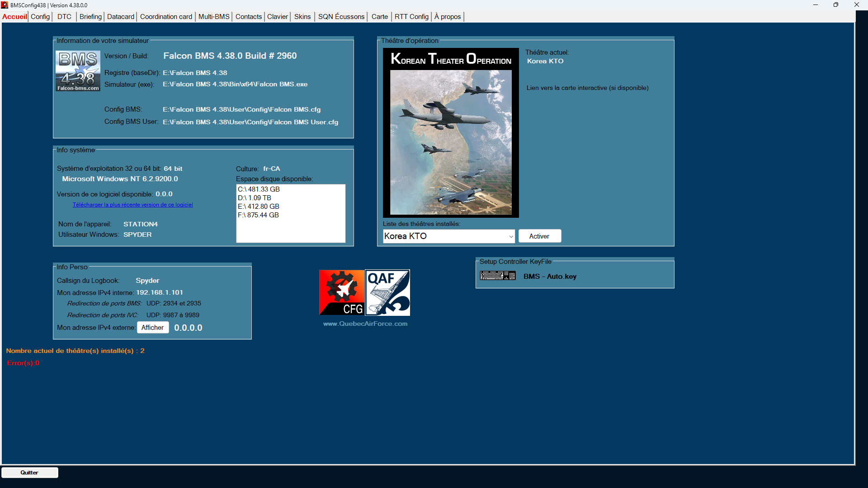Click the Error(s):0 status text
The height and width of the screenshot is (488, 868).
point(23,363)
